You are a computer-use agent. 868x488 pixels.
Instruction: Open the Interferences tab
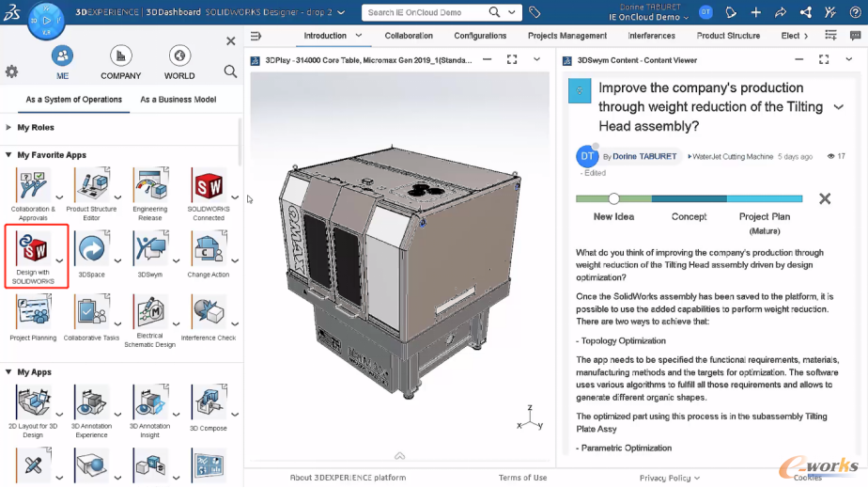[651, 36]
